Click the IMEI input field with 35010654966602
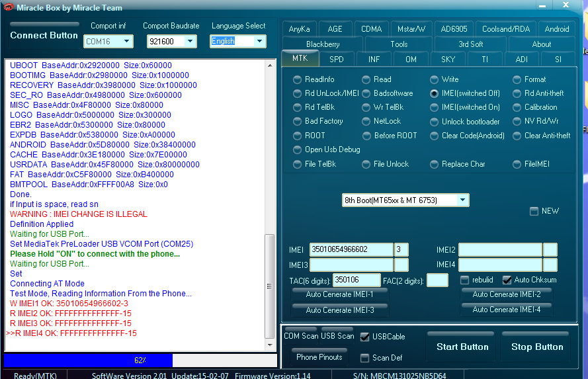The height and width of the screenshot is (379, 588). 351,249
